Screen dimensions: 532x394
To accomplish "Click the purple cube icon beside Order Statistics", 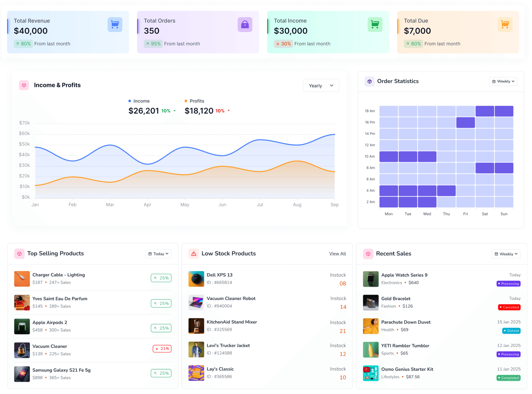I will [x=369, y=81].
